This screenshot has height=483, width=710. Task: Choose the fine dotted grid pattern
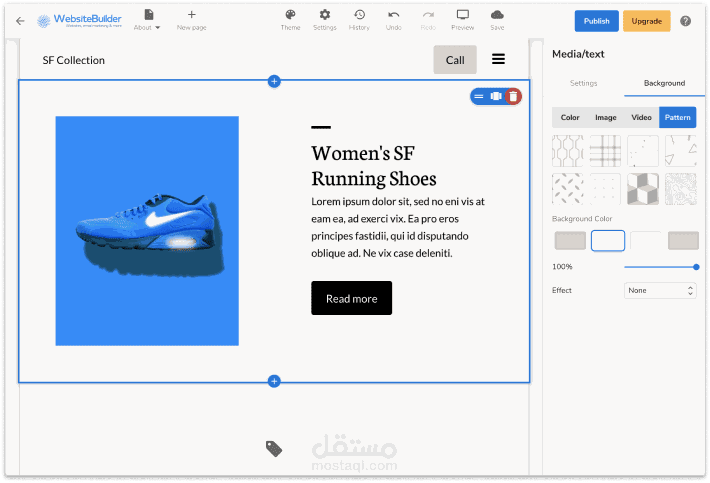(605, 189)
